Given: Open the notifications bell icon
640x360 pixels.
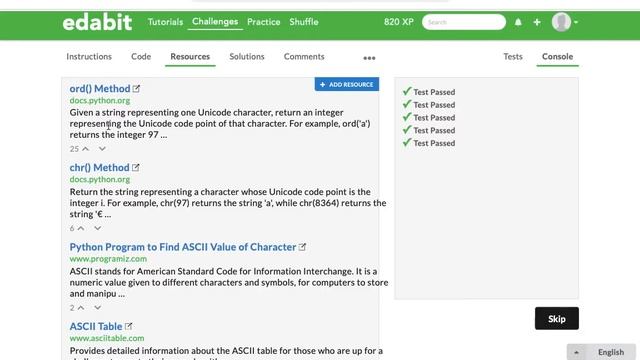Looking at the screenshot, I should coord(518,22).
